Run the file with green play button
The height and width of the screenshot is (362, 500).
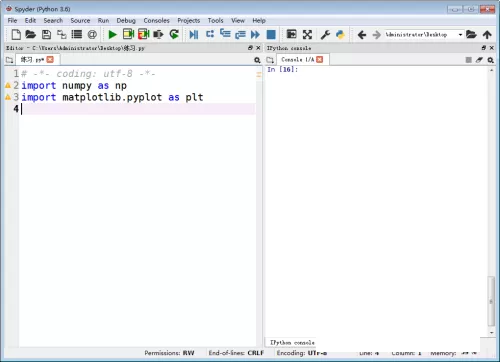[112, 34]
